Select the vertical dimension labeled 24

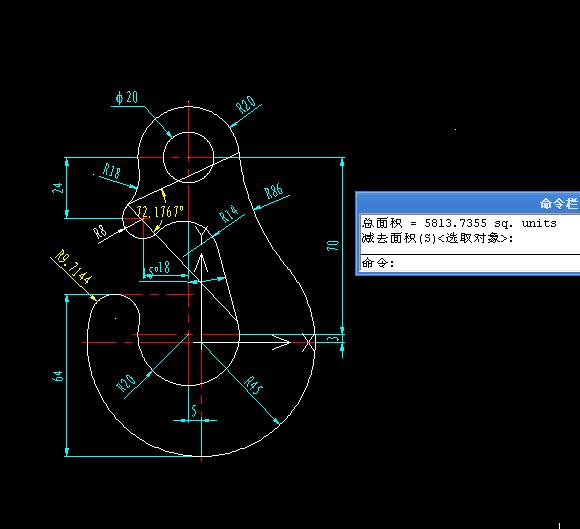pyautogui.click(x=58, y=188)
